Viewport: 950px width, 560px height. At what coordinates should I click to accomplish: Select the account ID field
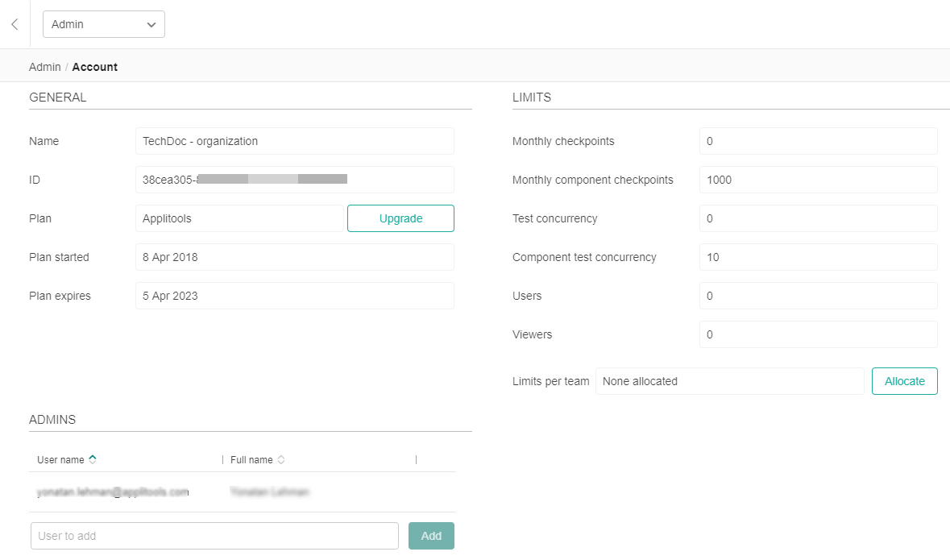(294, 180)
